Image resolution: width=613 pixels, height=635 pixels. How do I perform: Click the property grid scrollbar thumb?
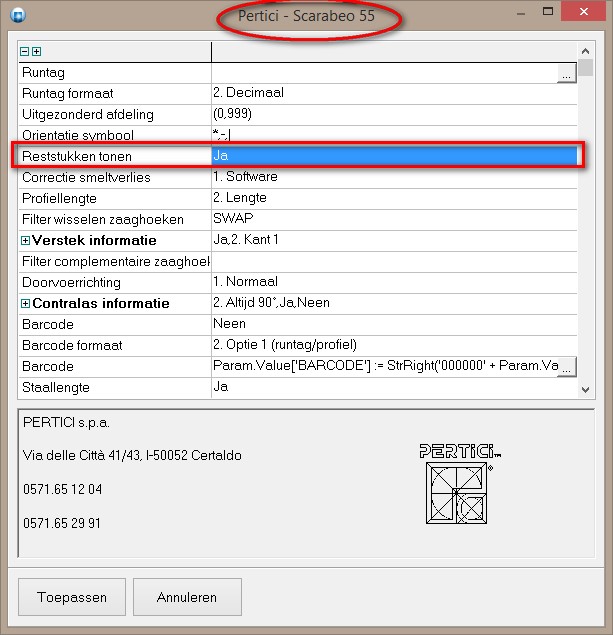coord(585,68)
